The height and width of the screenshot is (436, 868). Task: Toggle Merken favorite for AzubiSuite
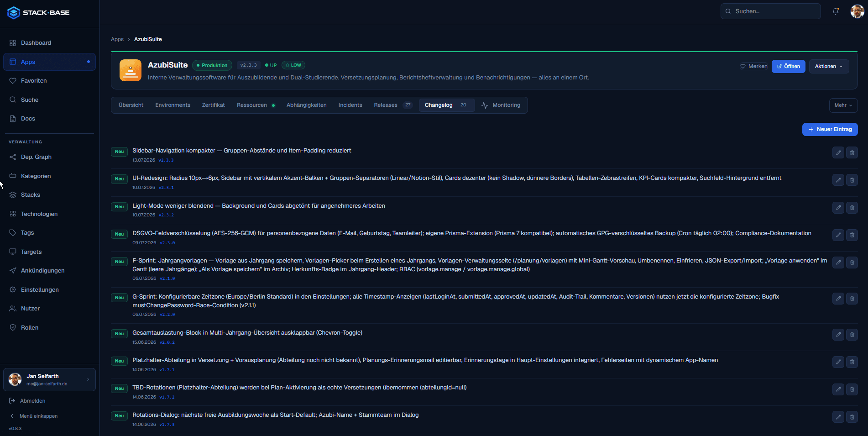[754, 66]
